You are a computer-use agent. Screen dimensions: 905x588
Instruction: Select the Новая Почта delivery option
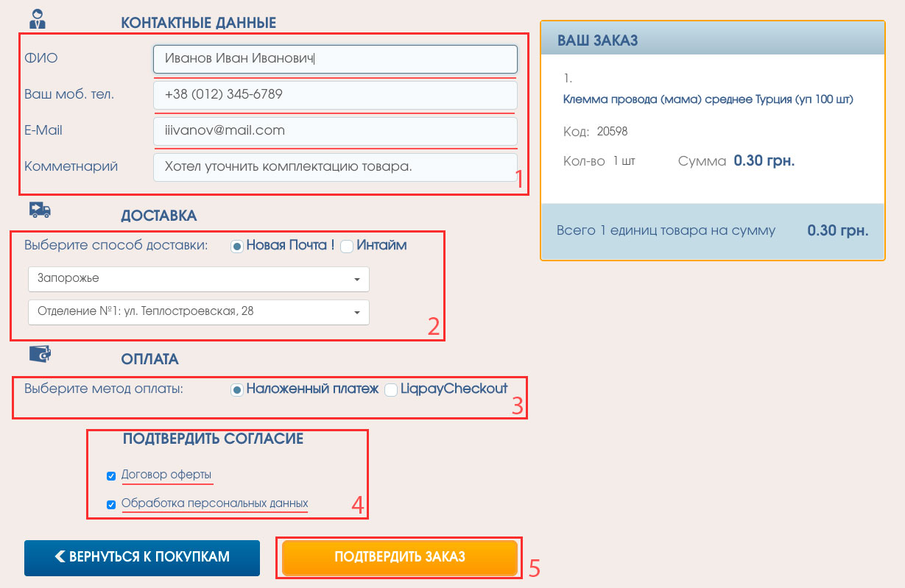point(236,246)
